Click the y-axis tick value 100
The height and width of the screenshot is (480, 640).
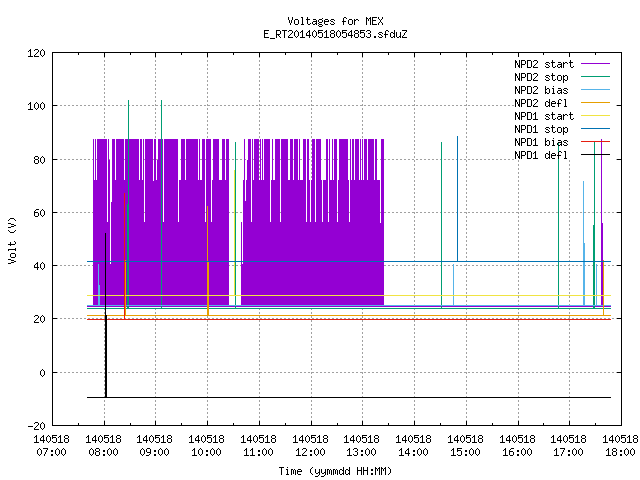pos(36,107)
